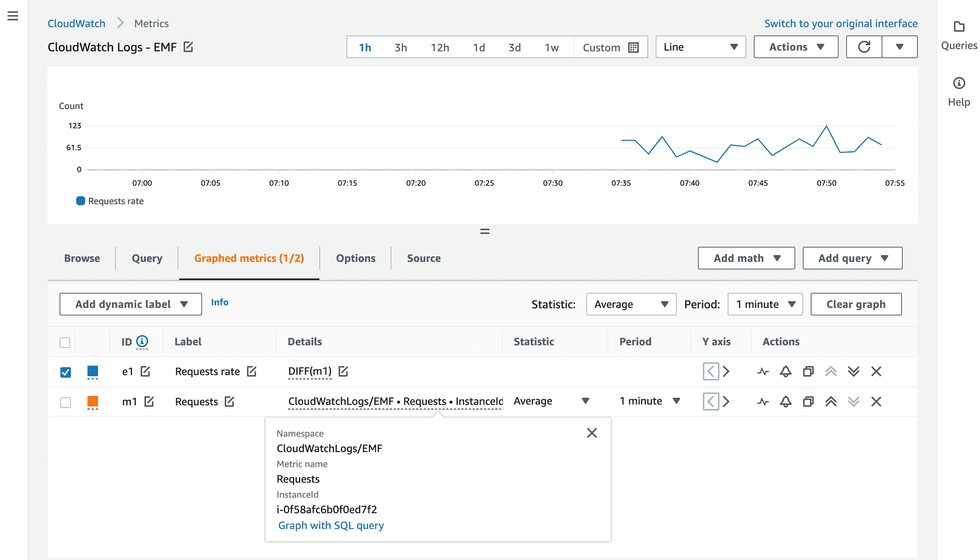Close the metric details popup
980x560 pixels.
click(592, 433)
